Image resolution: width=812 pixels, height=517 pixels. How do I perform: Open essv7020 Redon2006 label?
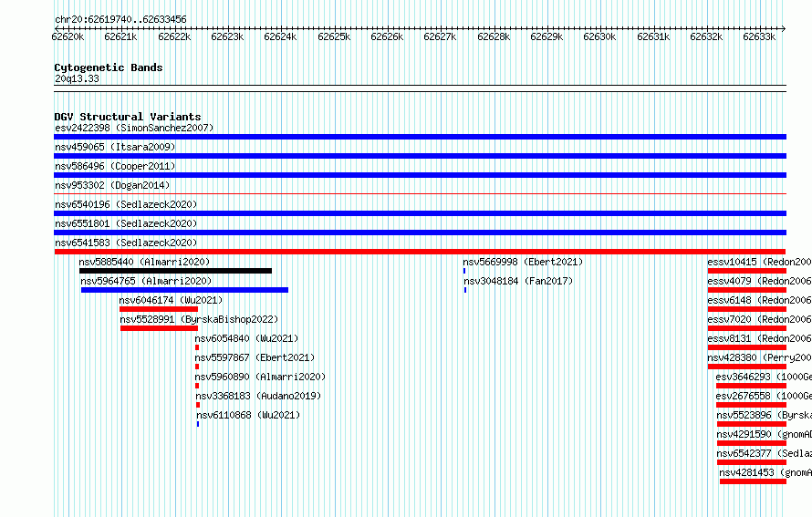759,319
